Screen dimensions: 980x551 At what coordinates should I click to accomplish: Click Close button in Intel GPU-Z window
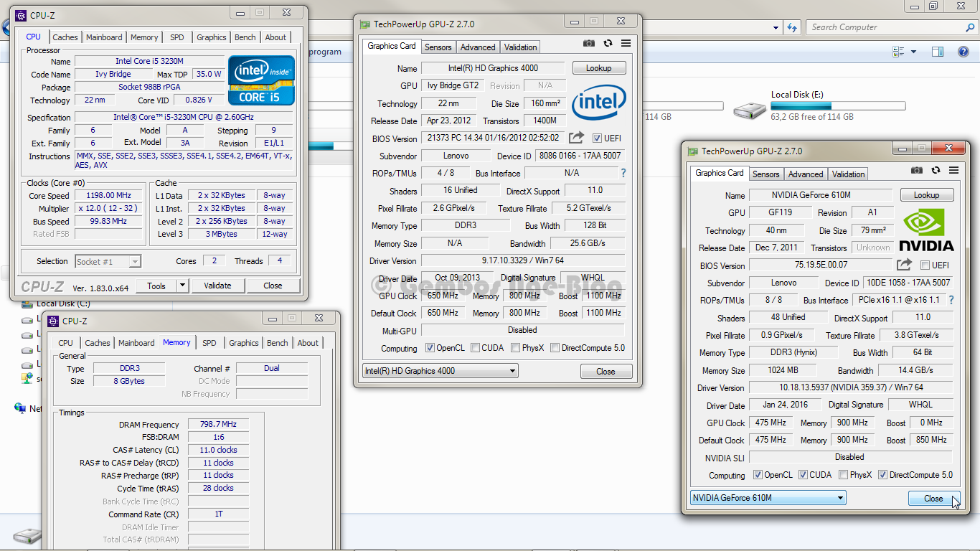pyautogui.click(x=606, y=372)
